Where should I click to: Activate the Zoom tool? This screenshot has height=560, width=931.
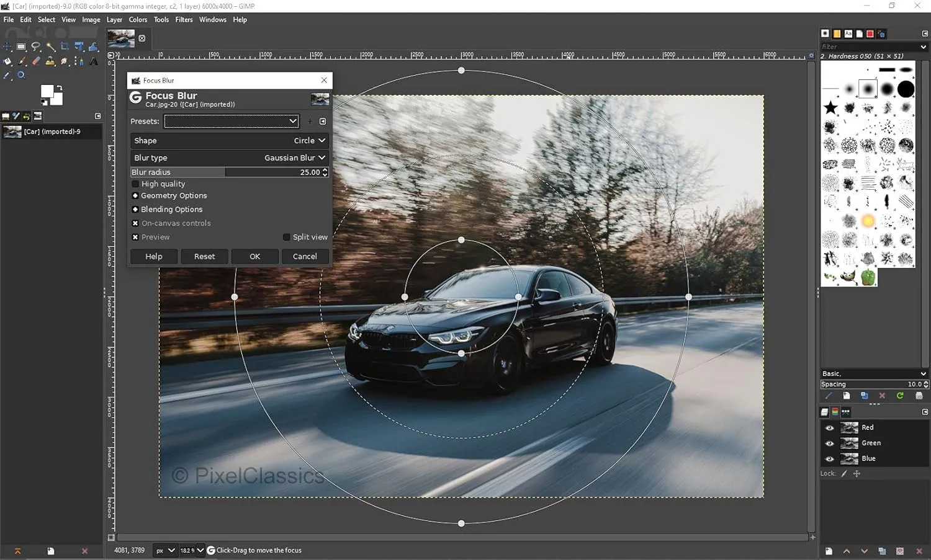[21, 75]
